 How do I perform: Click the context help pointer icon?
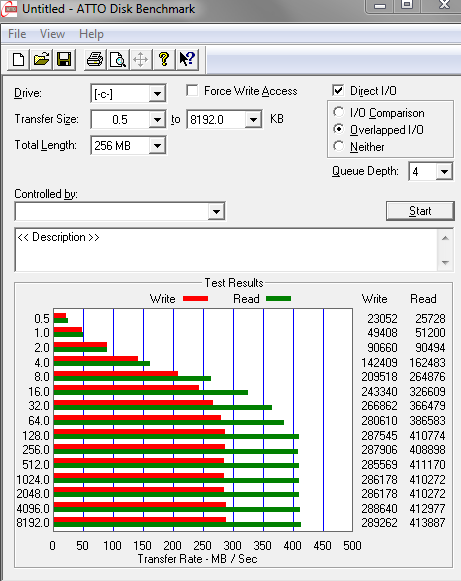(187, 59)
